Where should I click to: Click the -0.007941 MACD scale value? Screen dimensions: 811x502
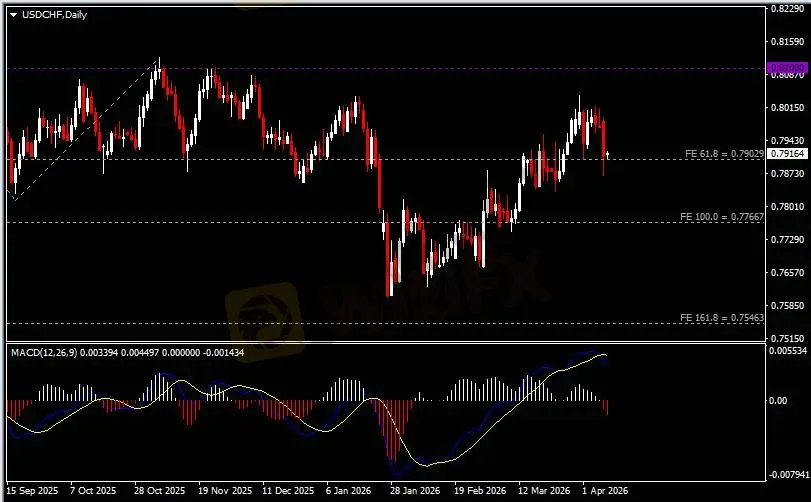coord(788,475)
